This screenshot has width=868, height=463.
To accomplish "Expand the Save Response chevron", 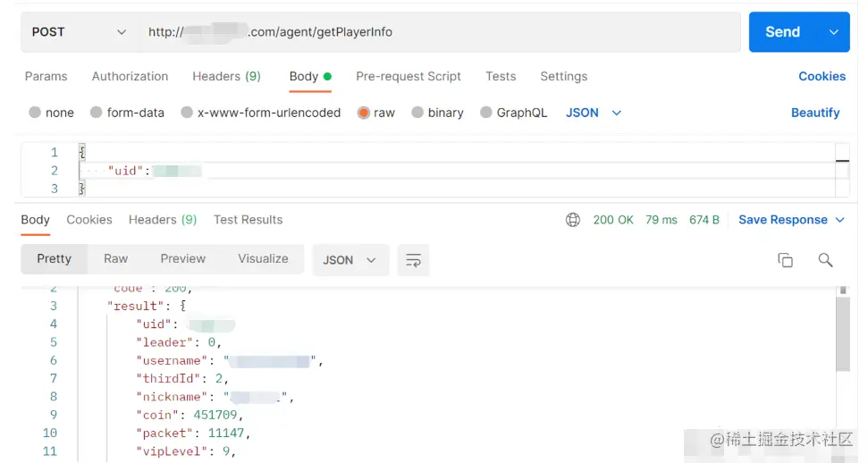I will click(x=839, y=220).
